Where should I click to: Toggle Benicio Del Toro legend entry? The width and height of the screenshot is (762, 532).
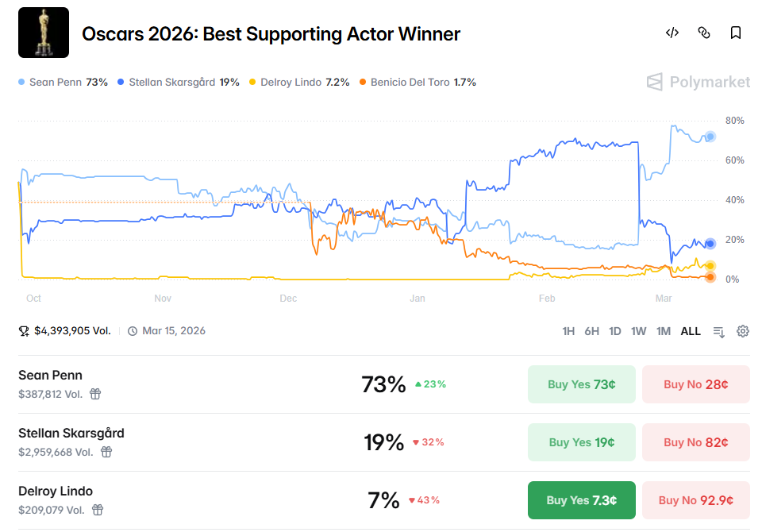pyautogui.click(x=418, y=82)
